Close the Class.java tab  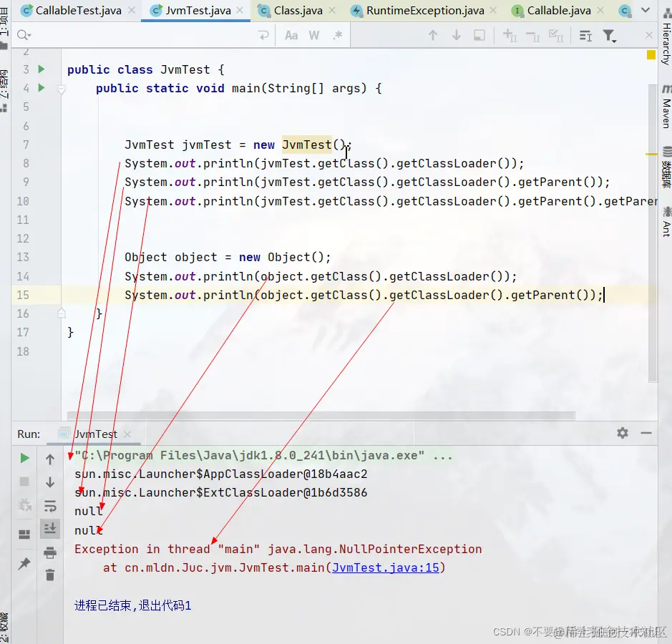(332, 10)
